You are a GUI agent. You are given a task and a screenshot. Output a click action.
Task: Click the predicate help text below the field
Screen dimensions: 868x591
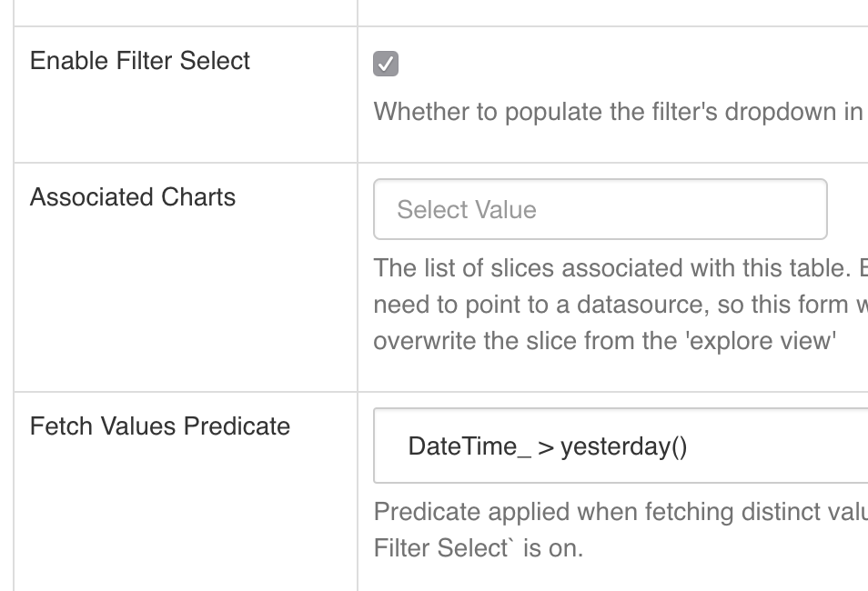click(x=619, y=512)
